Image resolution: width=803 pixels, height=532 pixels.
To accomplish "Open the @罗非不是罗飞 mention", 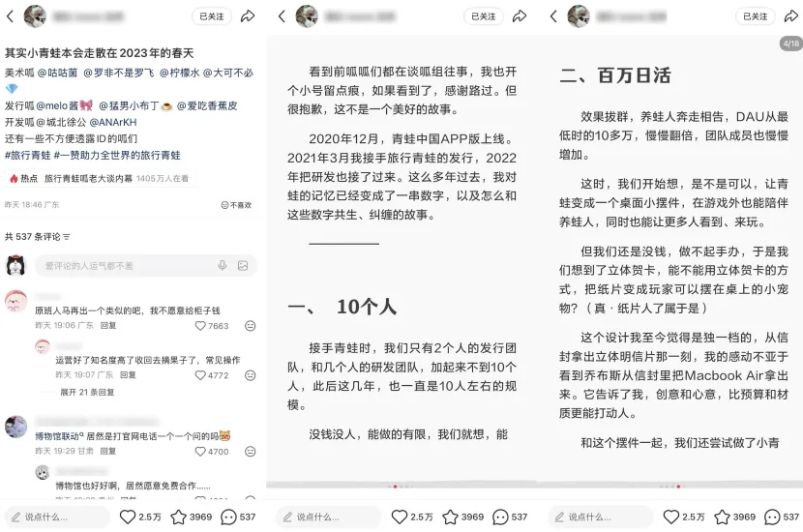I will [118, 73].
